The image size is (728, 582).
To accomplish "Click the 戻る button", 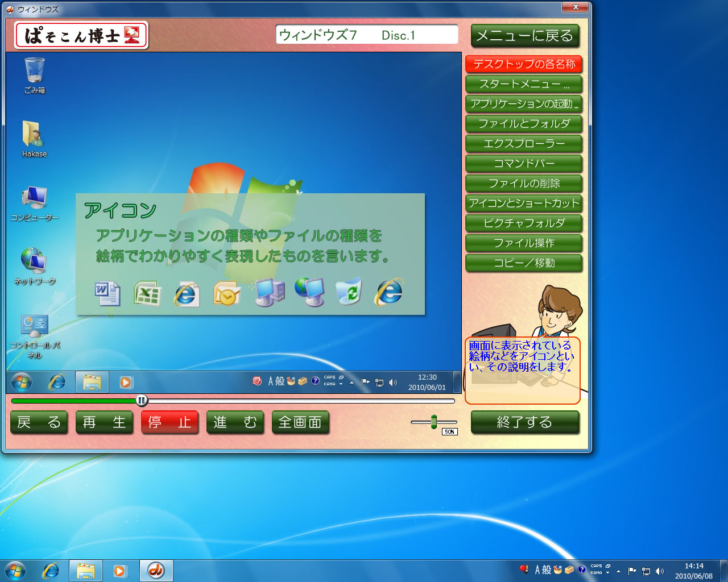I will click(x=39, y=422).
